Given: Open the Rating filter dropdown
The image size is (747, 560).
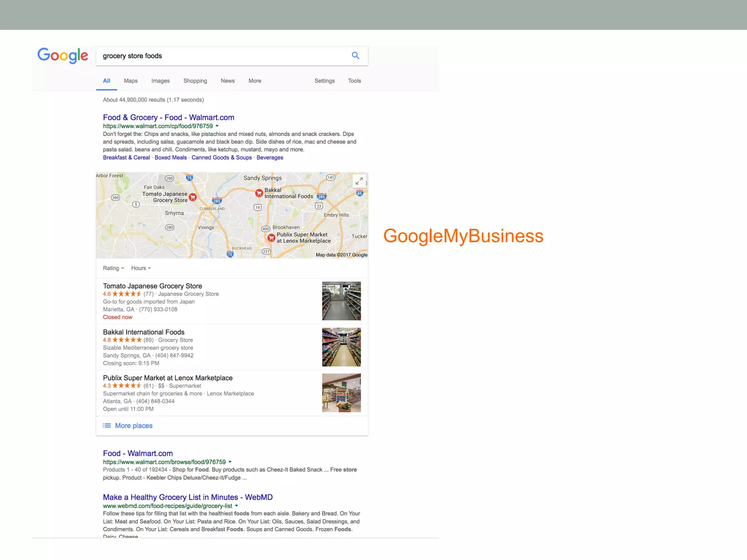Looking at the screenshot, I should pos(113,268).
